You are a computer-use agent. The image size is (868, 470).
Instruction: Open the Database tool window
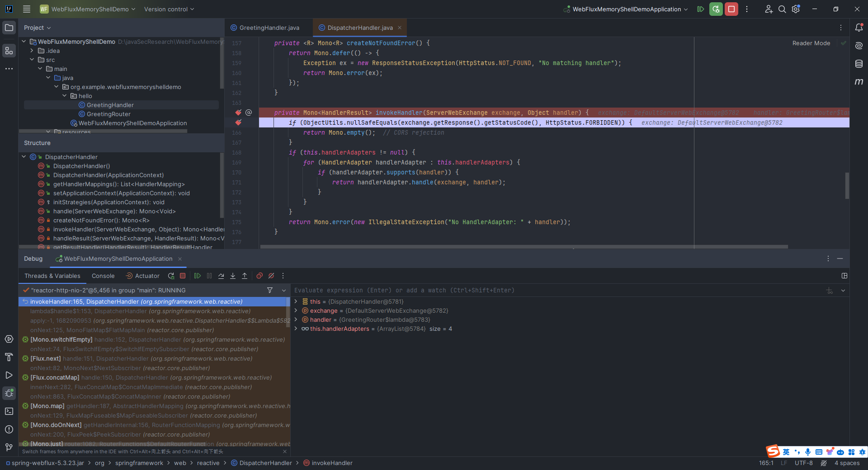pyautogui.click(x=859, y=64)
